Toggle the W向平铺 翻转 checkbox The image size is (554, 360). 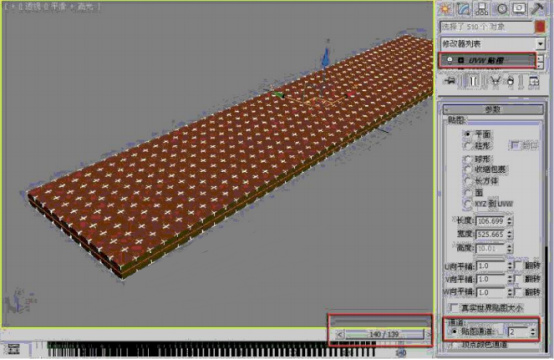(x=518, y=292)
